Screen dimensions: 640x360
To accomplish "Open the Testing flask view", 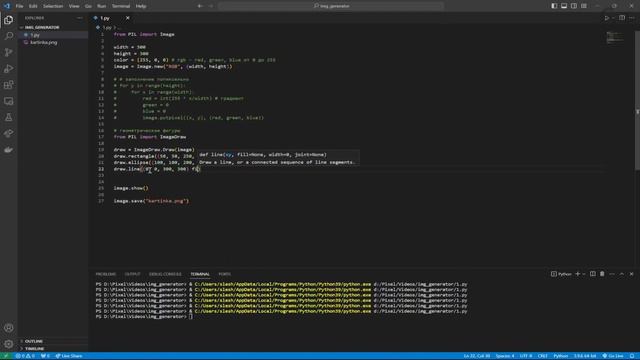I will [x=9, y=118].
